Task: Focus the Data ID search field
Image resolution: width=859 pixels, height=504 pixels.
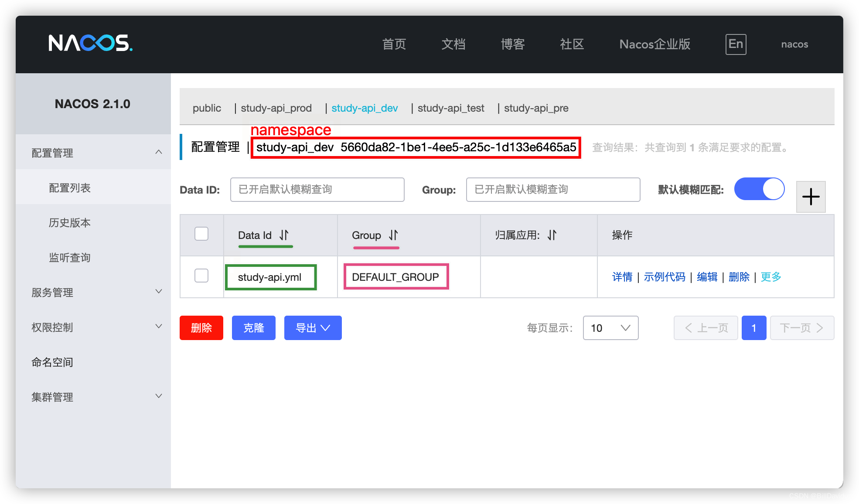Action: coord(317,190)
